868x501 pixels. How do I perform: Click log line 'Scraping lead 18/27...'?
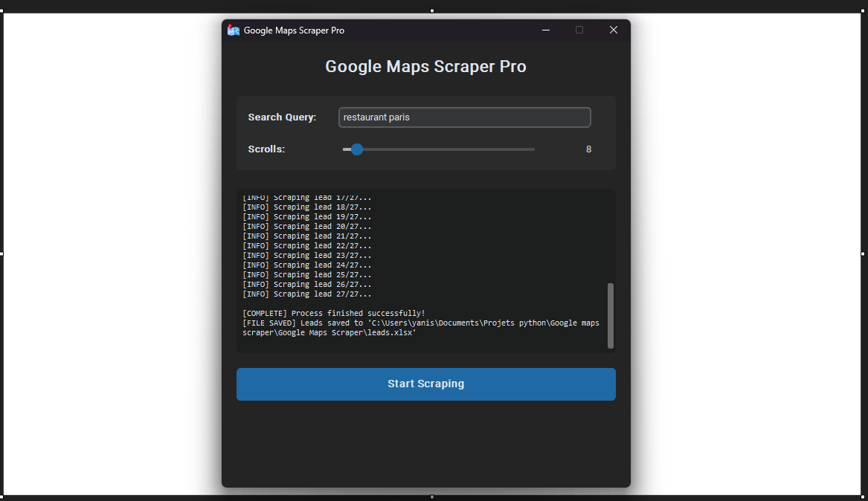pyautogui.click(x=307, y=207)
